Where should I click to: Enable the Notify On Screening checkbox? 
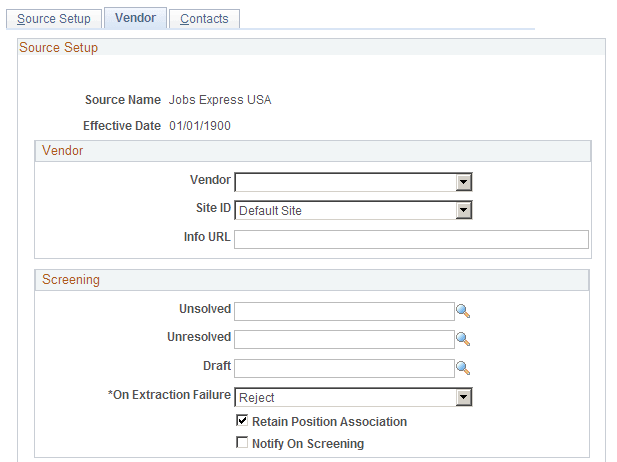(241, 443)
